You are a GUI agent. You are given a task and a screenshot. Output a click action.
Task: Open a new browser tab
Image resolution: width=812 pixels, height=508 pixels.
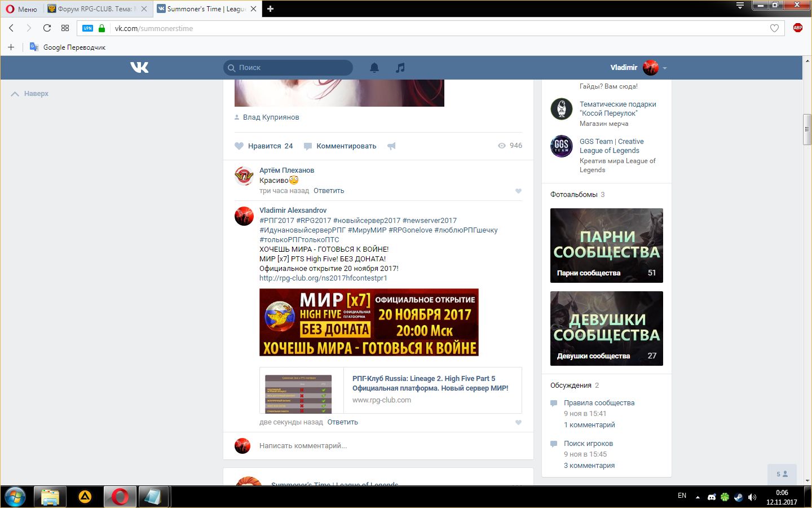pyautogui.click(x=270, y=9)
